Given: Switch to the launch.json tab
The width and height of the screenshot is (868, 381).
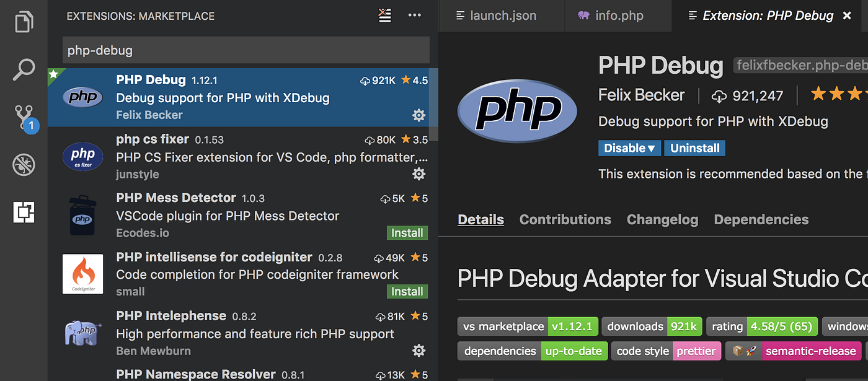Looking at the screenshot, I should point(496,16).
